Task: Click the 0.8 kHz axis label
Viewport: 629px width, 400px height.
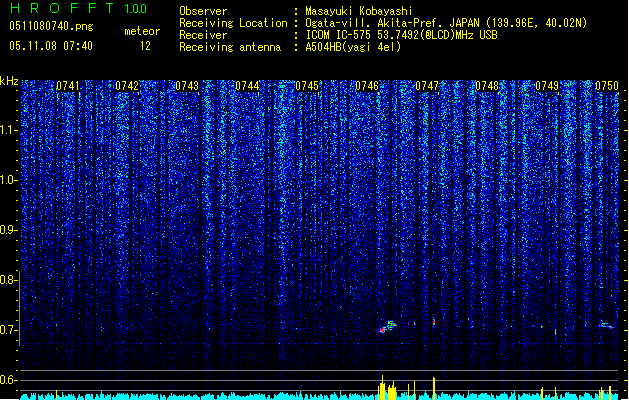Action: (8, 280)
